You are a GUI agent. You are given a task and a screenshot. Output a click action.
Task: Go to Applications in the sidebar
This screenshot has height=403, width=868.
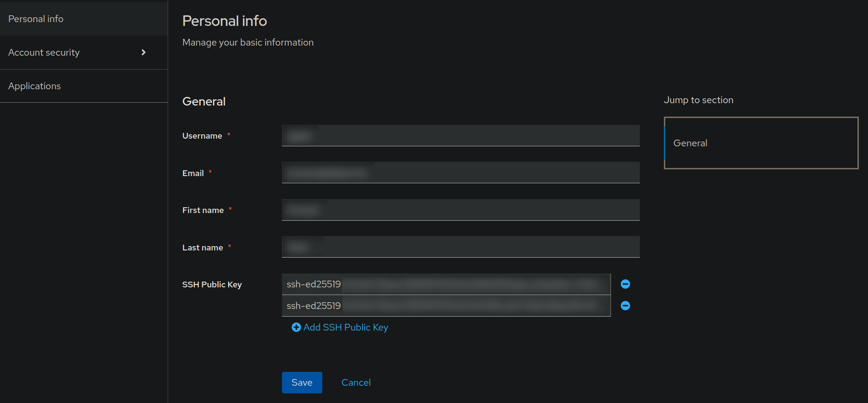point(35,86)
